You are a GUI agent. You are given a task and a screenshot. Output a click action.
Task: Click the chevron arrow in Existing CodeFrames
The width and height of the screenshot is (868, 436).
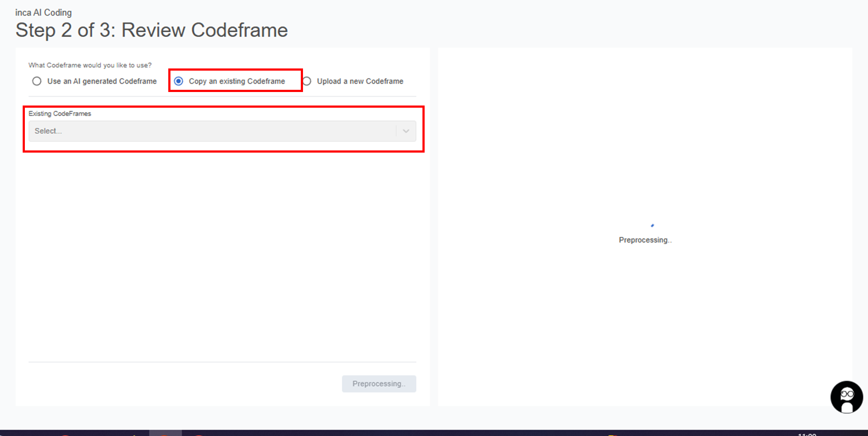406,131
